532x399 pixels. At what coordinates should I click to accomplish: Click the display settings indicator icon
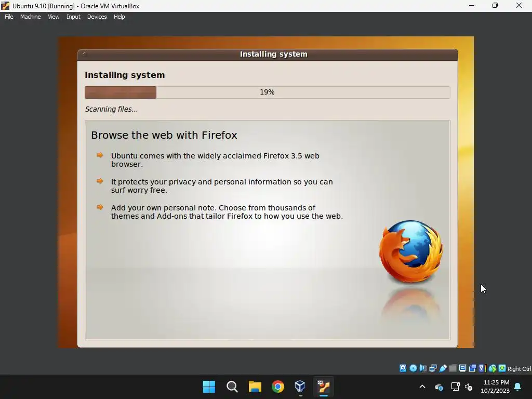click(x=462, y=368)
